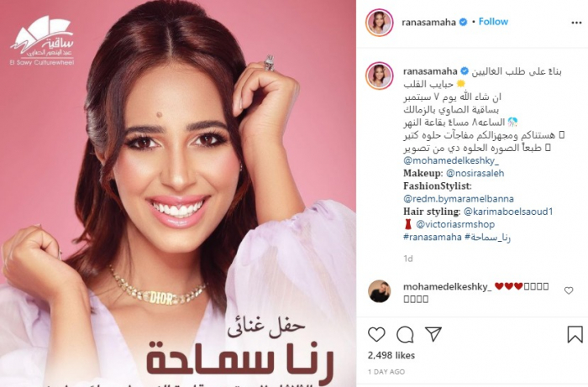
Task: Click the #ranasamaha hashtag
Action: click(432, 237)
